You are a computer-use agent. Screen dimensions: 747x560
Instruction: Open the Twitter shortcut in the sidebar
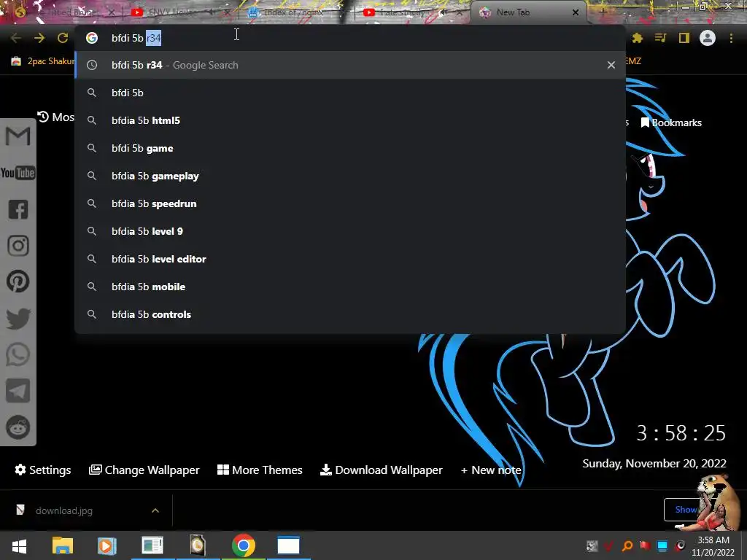pyautogui.click(x=18, y=319)
